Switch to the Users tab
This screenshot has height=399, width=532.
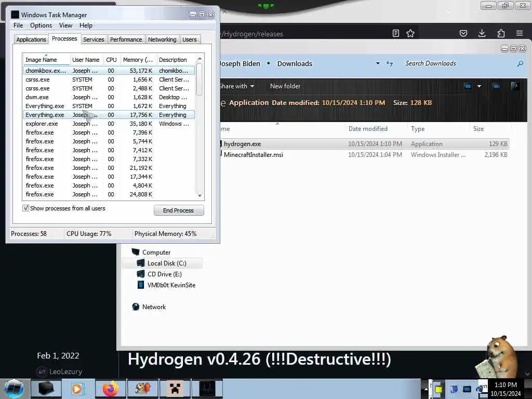click(x=189, y=39)
